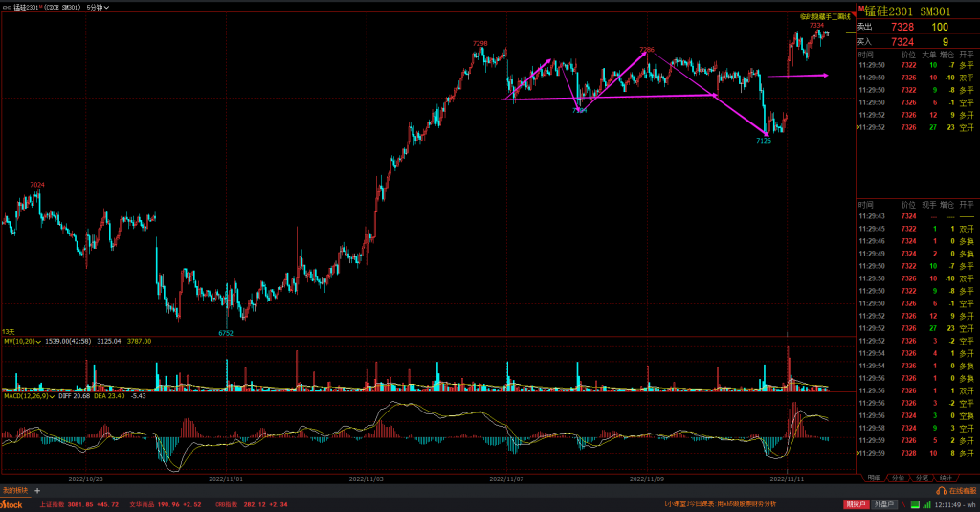Open the 小课堂 lesson announcement link
Image resolution: width=980 pixels, height=512 pixels.
[x=720, y=504]
